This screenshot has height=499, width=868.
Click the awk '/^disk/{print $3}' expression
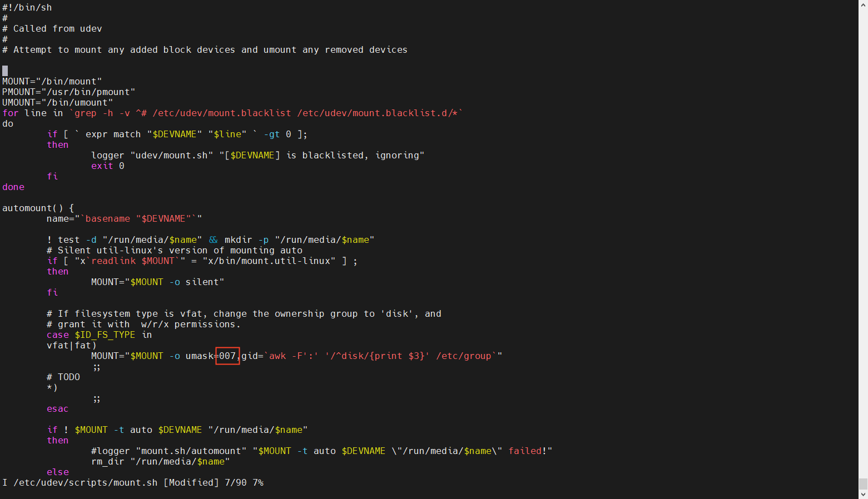click(x=378, y=356)
